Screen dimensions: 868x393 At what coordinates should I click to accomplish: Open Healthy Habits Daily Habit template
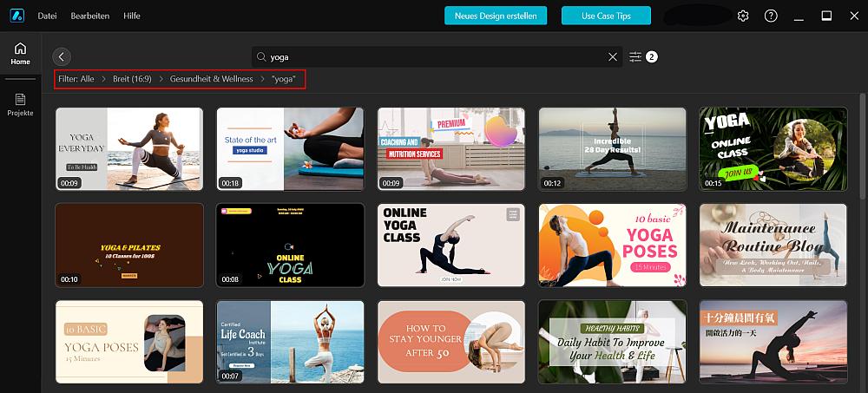coord(612,342)
